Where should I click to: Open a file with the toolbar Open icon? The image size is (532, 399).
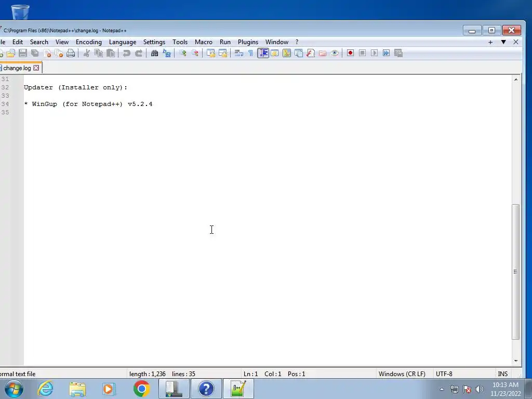click(11, 54)
